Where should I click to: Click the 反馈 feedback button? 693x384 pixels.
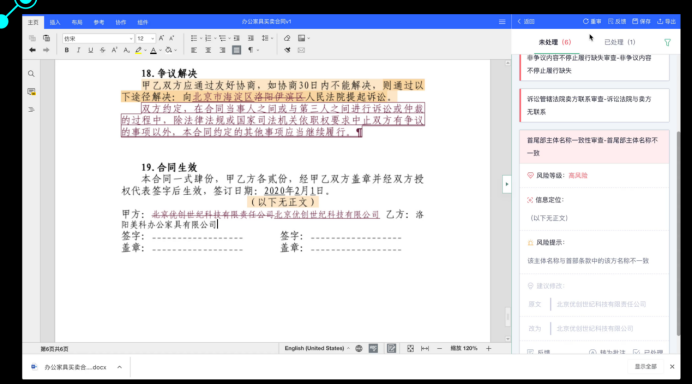pos(617,21)
